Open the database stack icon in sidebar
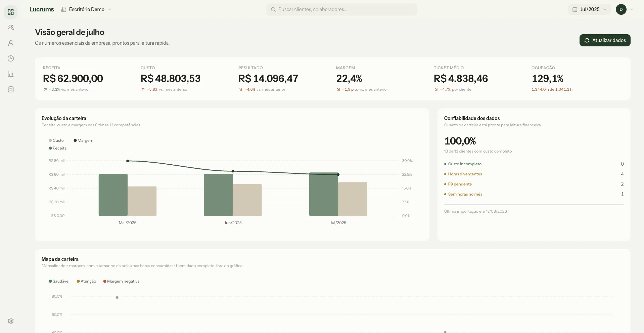Image resolution: width=644 pixels, height=333 pixels. (11, 89)
